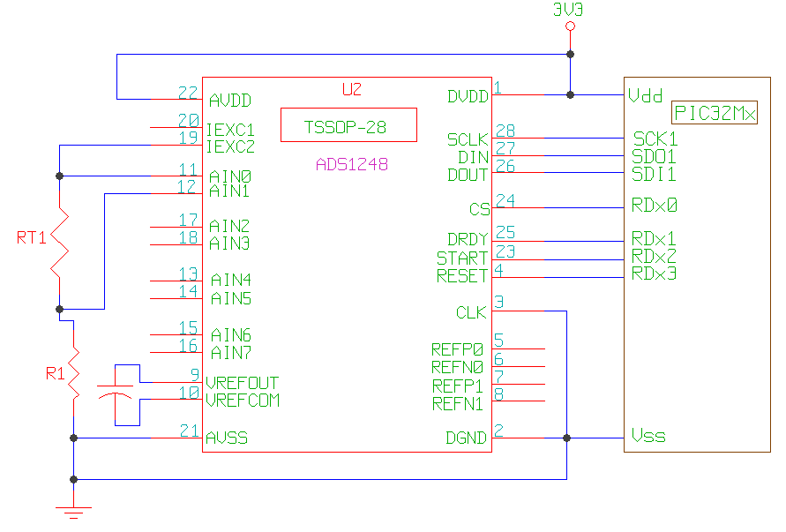Click the Vss pin on PIC32Mx
This screenshot has height=532, width=786.
(648, 436)
